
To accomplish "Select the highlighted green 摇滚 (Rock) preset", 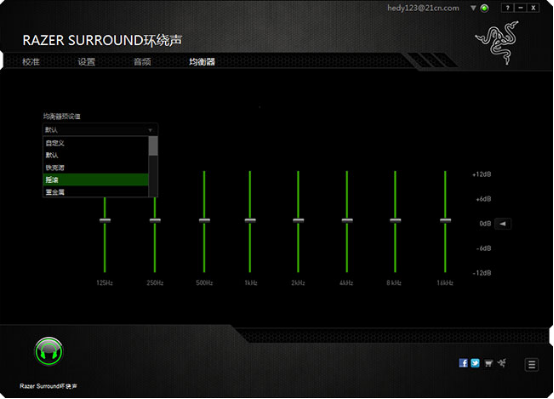I will [x=95, y=180].
